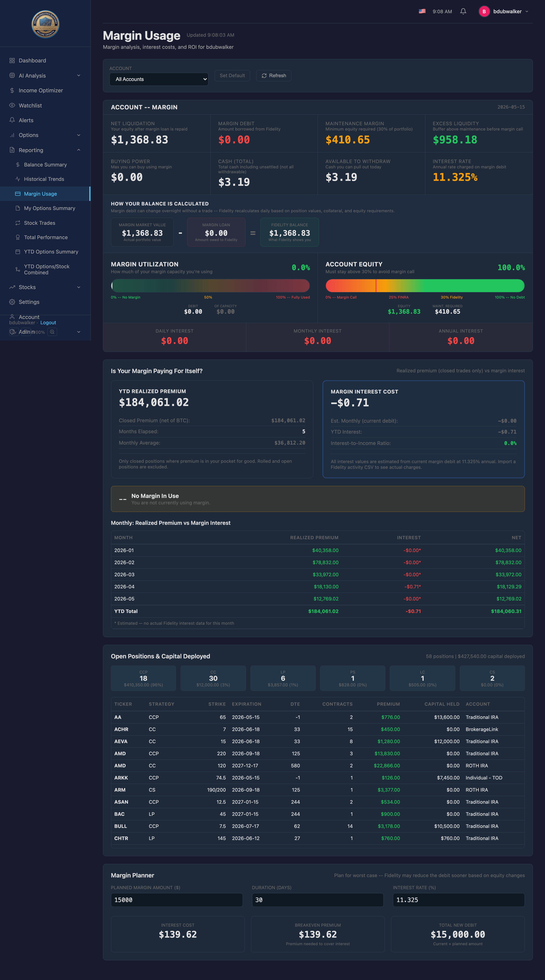The image size is (545, 980).
Task: Click the Account person icon in sidebar
Action: (x=12, y=317)
